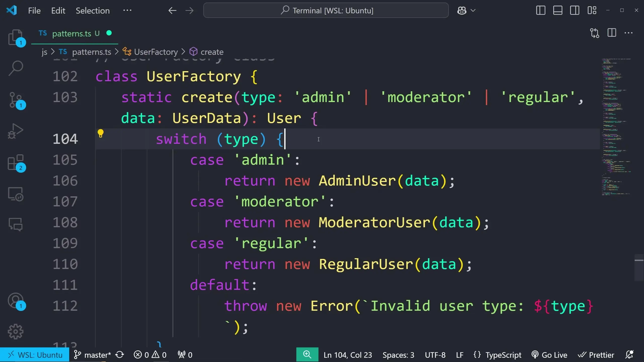
Task: Open the Run and Debug view
Action: (x=16, y=131)
